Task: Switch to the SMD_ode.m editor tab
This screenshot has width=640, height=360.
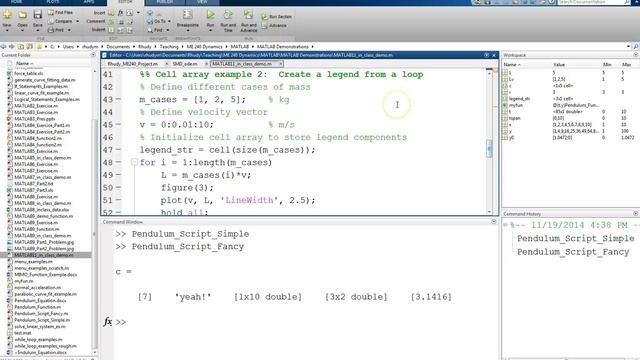Action: [x=185, y=64]
